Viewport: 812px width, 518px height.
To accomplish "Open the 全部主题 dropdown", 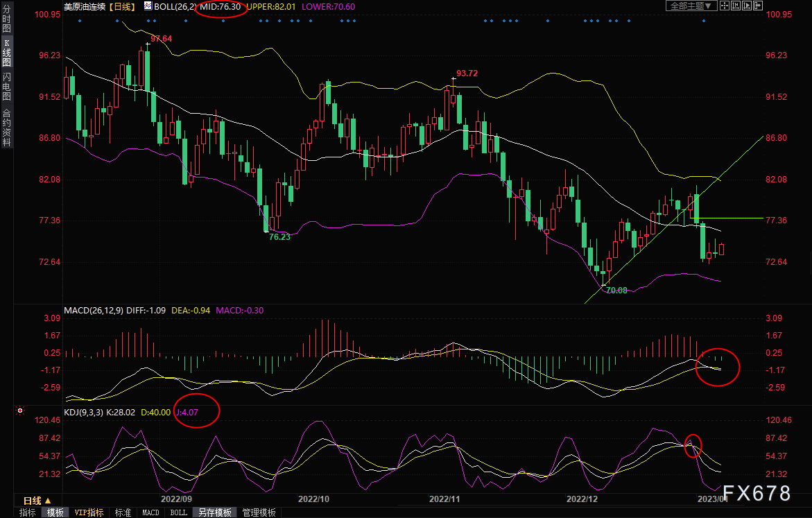I will [691, 6].
